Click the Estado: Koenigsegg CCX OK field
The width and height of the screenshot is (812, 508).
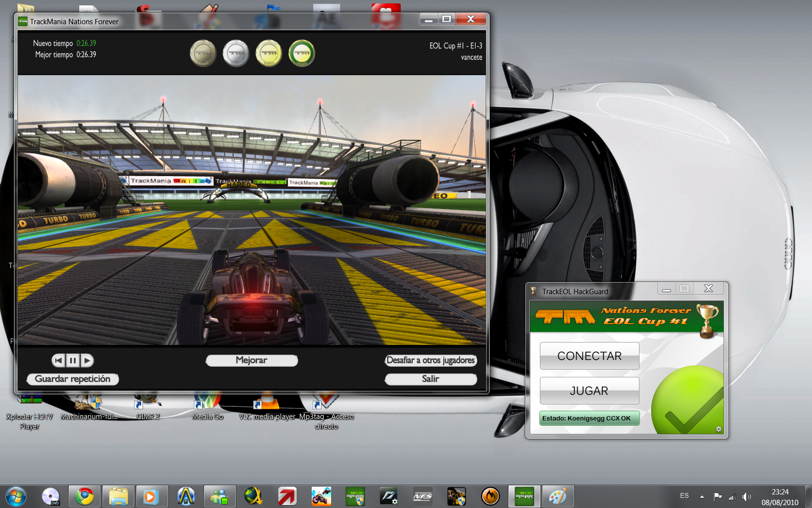point(590,418)
